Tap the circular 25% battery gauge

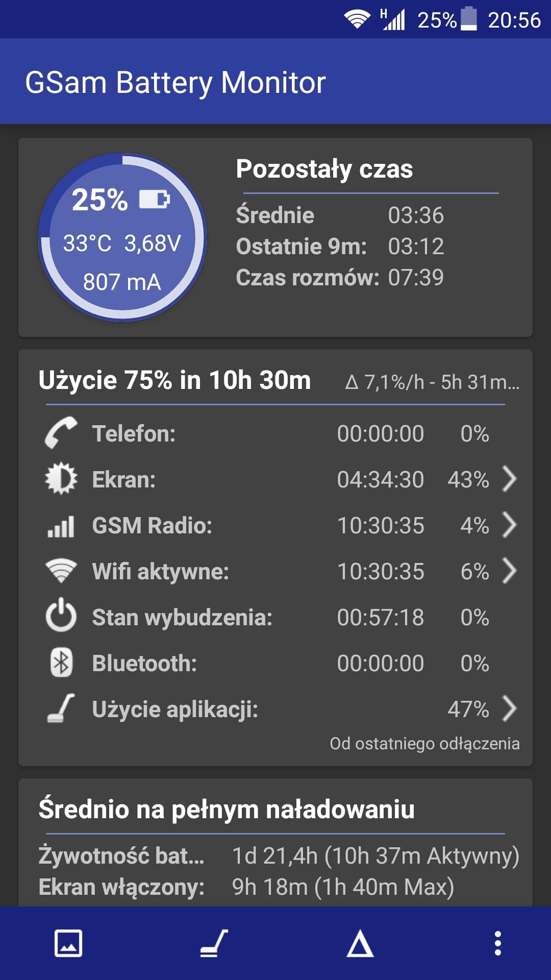click(x=122, y=237)
